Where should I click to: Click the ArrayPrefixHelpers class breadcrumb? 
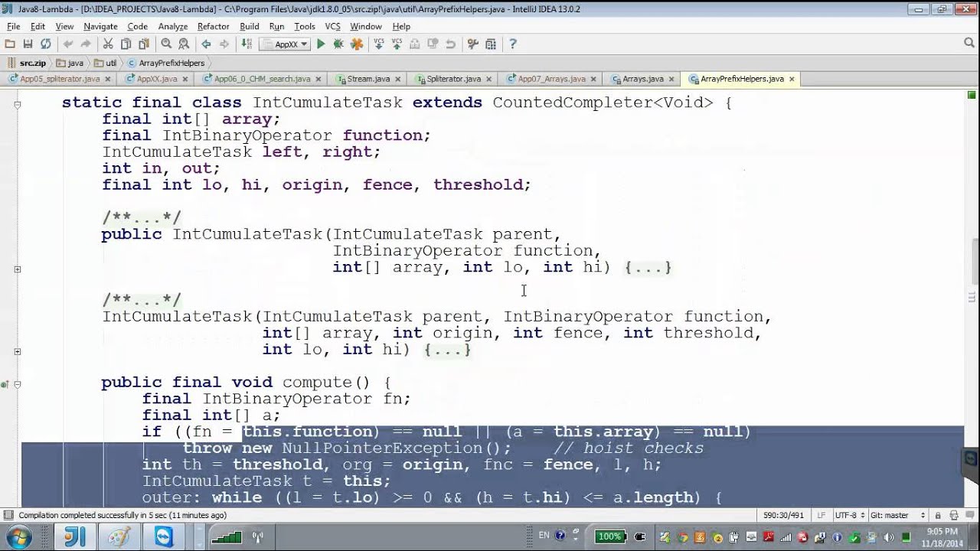[x=166, y=63]
